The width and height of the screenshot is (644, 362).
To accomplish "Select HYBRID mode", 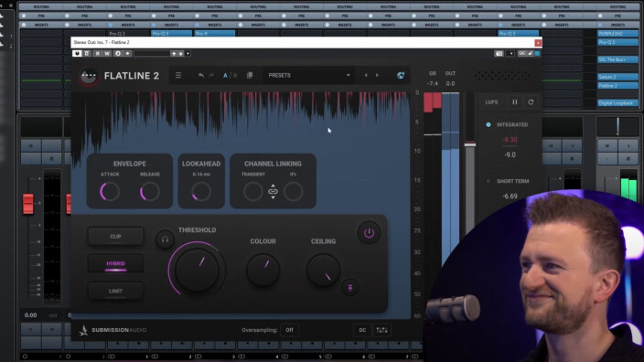I will 116,263.
